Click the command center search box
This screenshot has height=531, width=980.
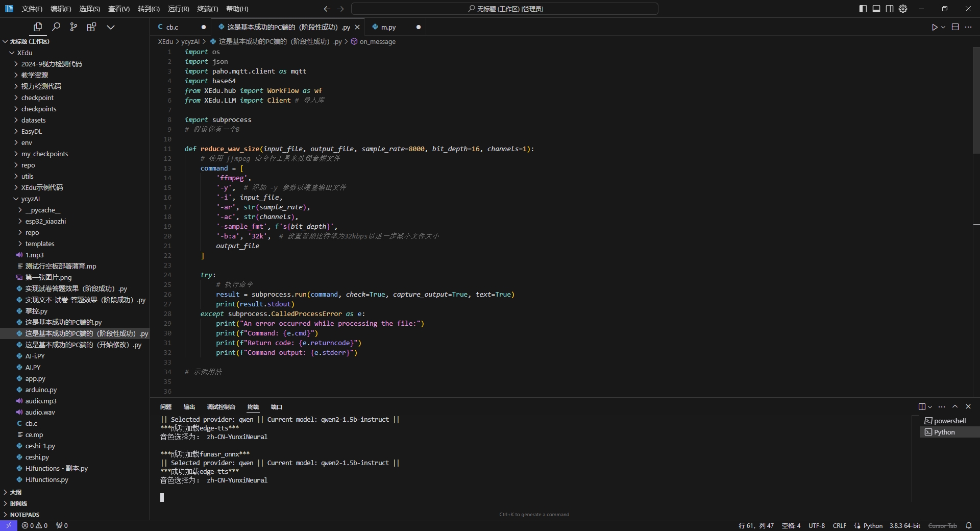point(505,9)
